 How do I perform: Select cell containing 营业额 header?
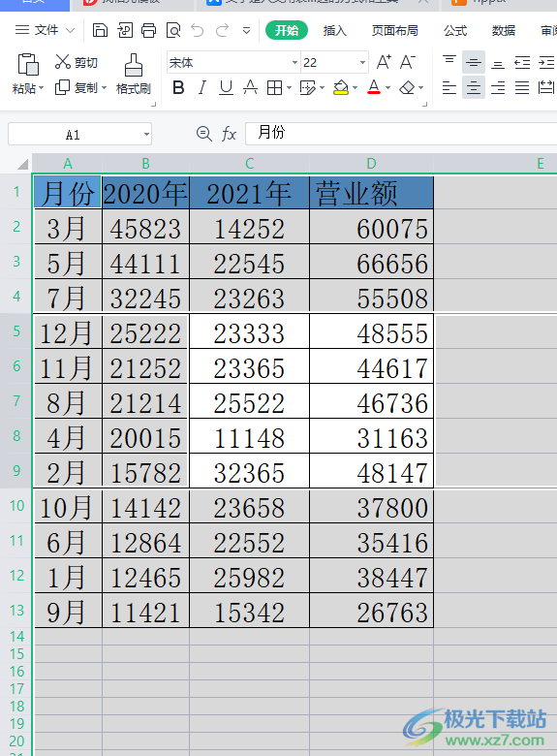click(371, 193)
